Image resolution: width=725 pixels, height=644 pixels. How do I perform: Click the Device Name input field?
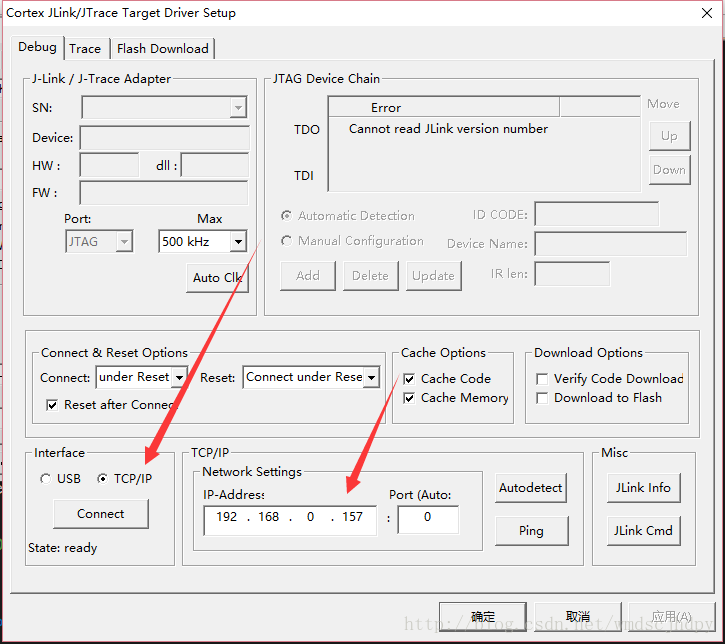[611, 244]
